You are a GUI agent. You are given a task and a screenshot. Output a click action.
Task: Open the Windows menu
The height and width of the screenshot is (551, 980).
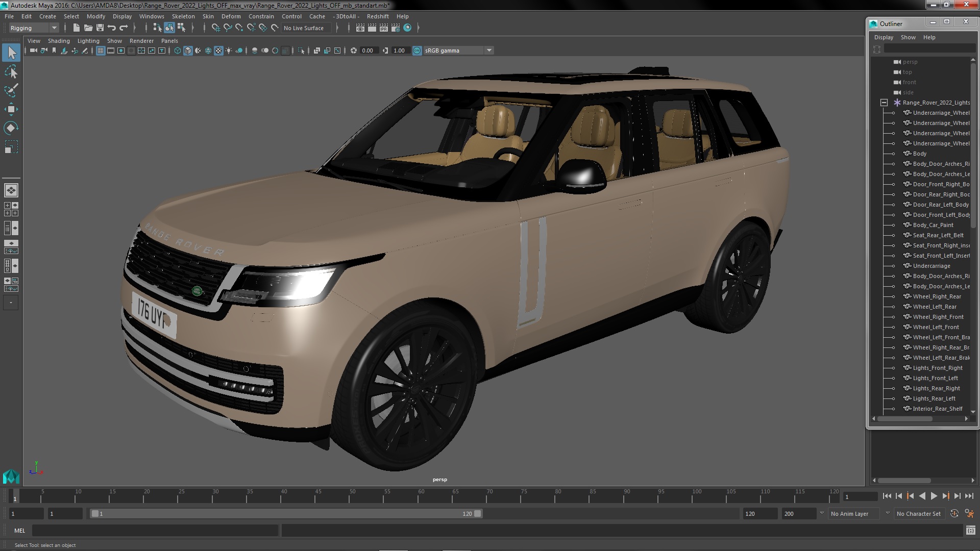152,16
